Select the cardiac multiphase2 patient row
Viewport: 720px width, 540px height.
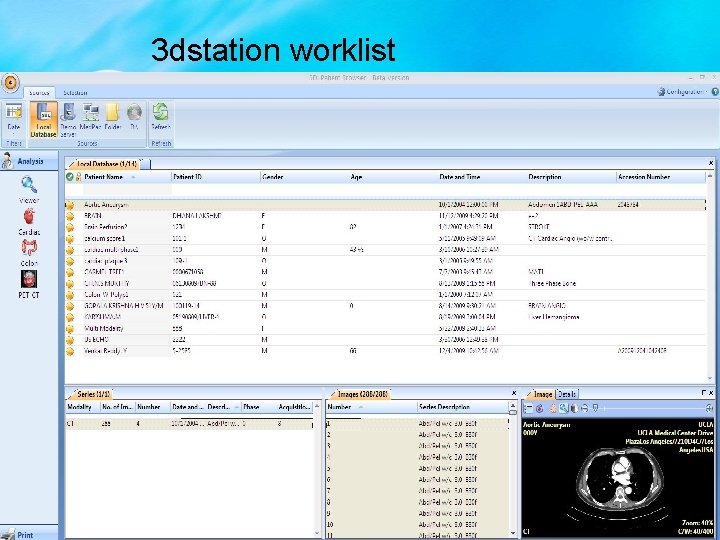(x=385, y=250)
